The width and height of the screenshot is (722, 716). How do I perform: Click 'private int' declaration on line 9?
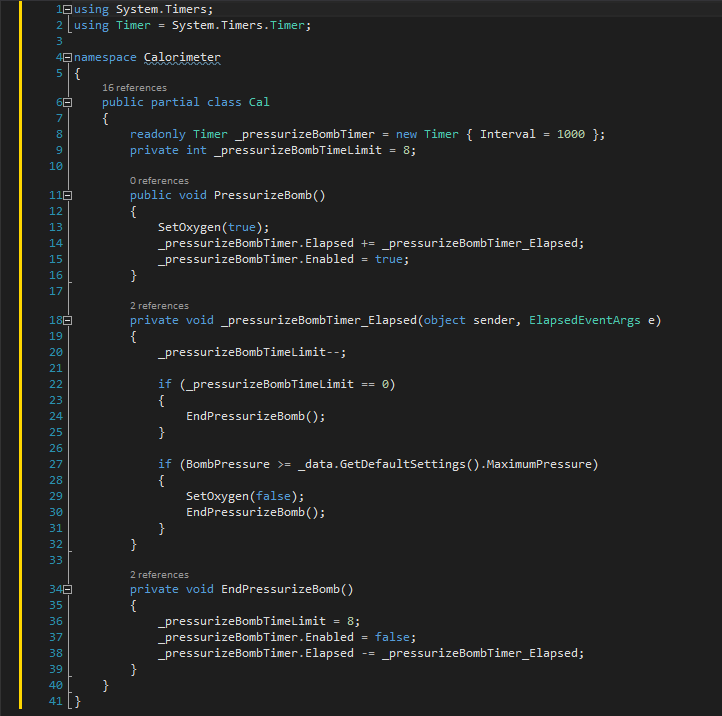point(168,150)
